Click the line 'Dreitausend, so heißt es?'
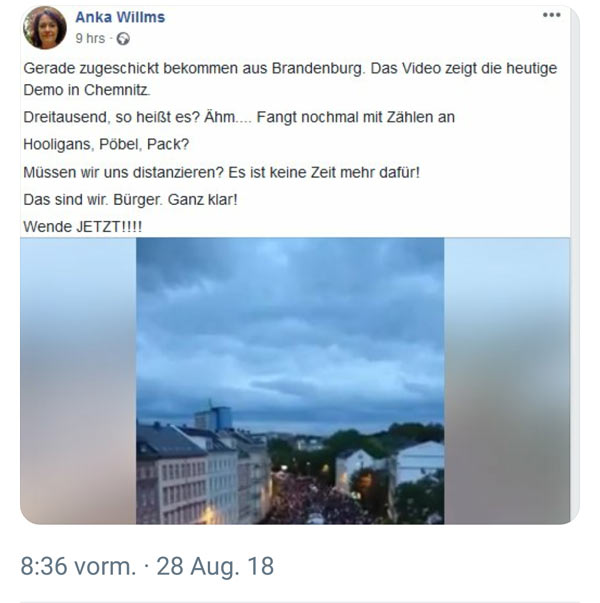This screenshot has width=600, height=603. pyautogui.click(x=239, y=117)
